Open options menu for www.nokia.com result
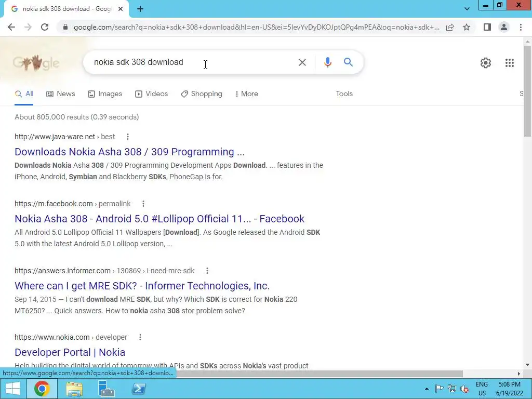The height and width of the screenshot is (399, 532). click(x=140, y=337)
